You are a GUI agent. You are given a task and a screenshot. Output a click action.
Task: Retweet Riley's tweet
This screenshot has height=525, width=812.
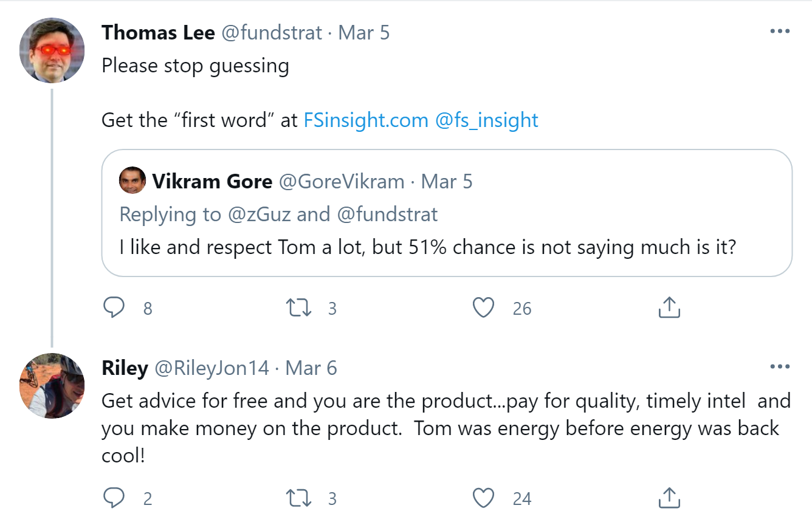pos(299,498)
